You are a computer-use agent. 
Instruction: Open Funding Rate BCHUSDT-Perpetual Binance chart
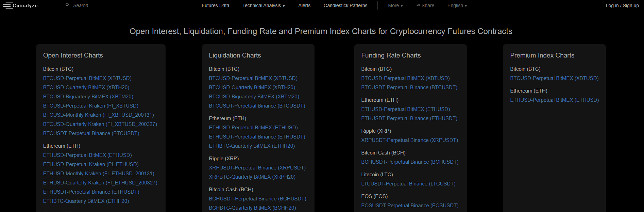coord(410,162)
